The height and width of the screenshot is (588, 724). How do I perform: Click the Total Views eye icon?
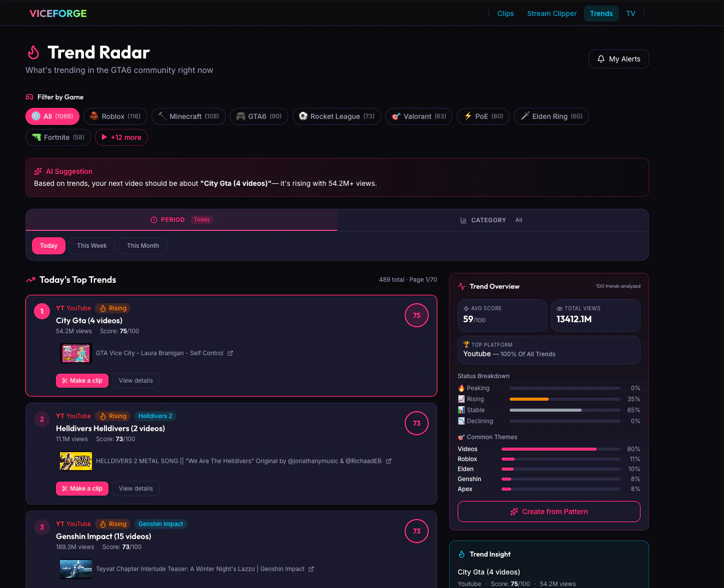pos(560,309)
